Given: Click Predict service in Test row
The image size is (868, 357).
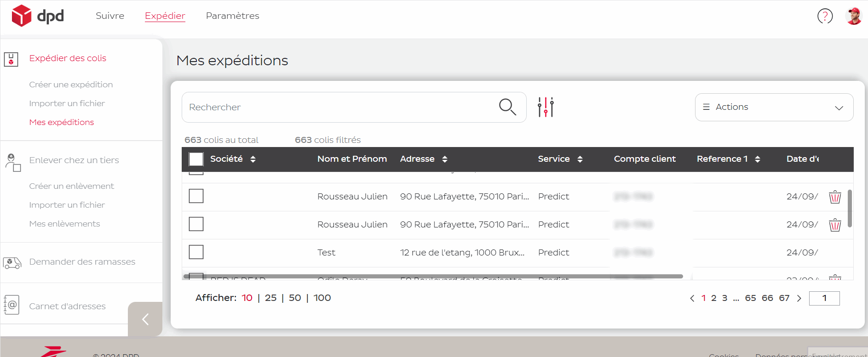Looking at the screenshot, I should (553, 253).
